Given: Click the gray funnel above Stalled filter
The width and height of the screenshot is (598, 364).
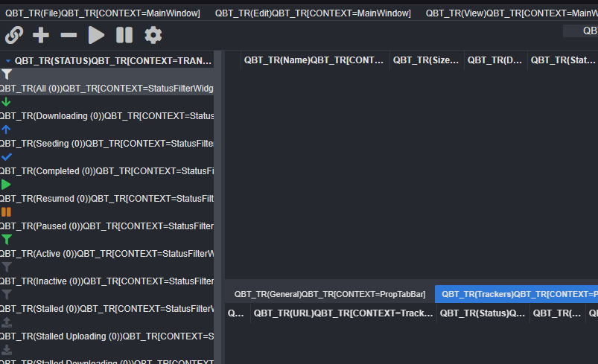Looking at the screenshot, I should point(7,294).
